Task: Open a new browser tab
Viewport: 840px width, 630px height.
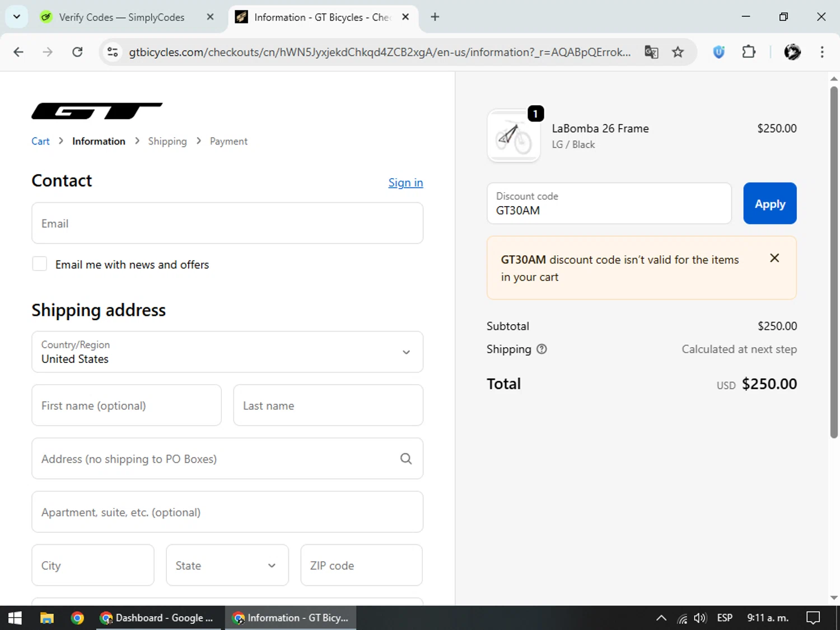Action: point(435,17)
